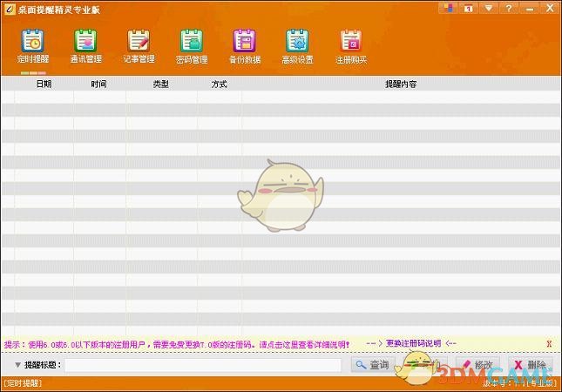The height and width of the screenshot is (392, 562).
Task: Sort by the 方式 column header
Action: 219,84
